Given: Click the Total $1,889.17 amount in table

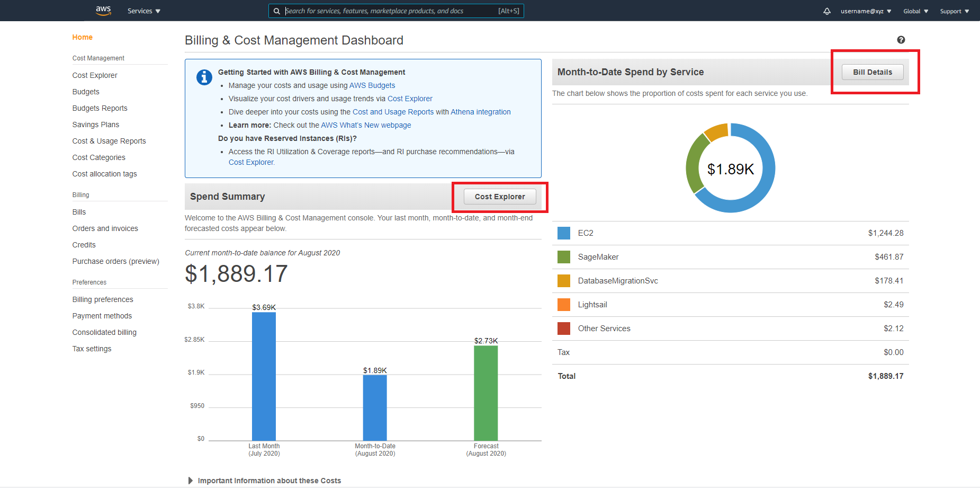Looking at the screenshot, I should tap(886, 376).
